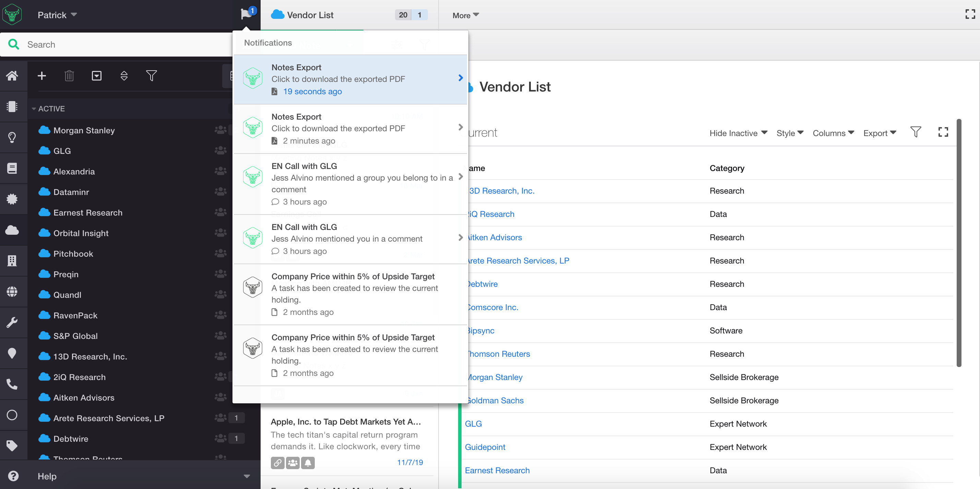Click the plus add icon
The image size is (980, 489).
coord(42,76)
